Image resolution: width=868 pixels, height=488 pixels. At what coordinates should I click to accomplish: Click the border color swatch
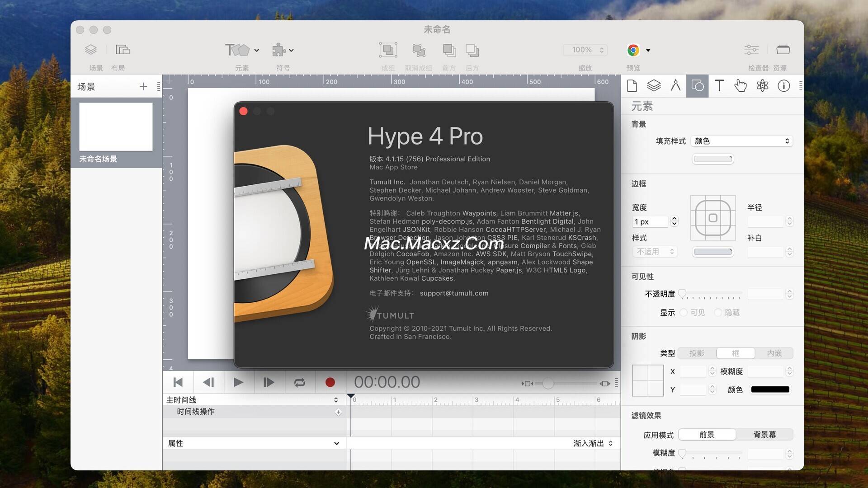coord(713,252)
